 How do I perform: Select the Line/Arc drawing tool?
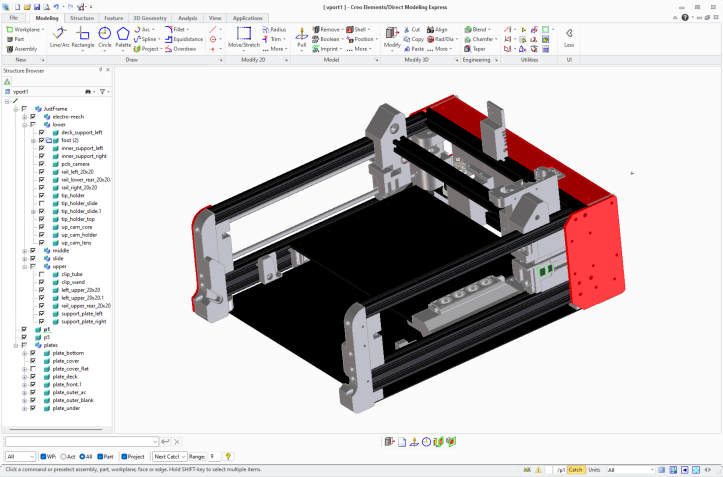click(x=59, y=37)
